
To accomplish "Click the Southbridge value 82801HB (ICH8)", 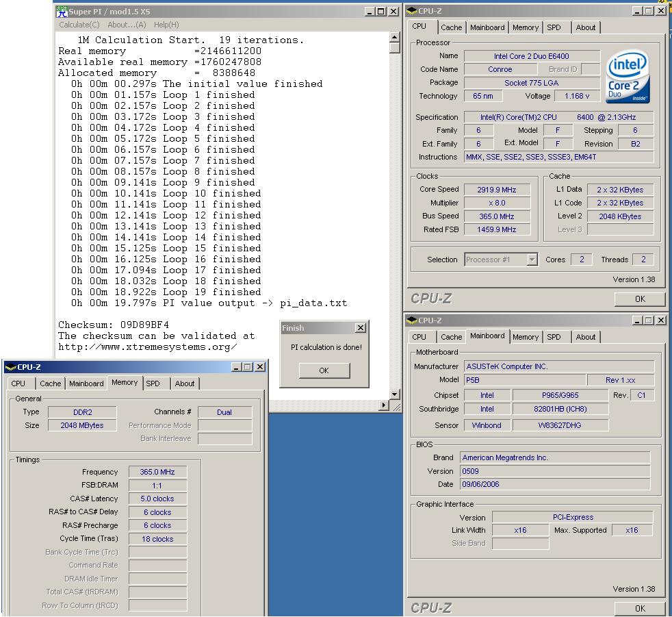I will point(560,409).
